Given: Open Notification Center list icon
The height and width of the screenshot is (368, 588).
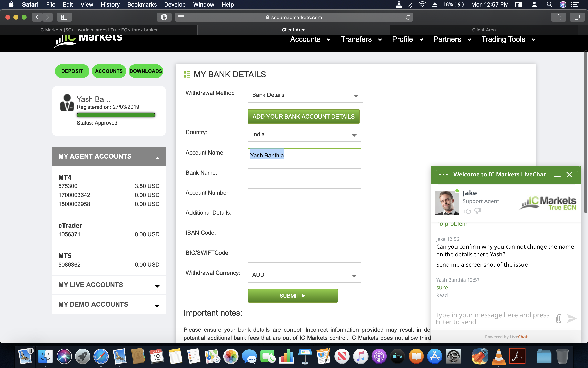Looking at the screenshot, I should pos(575,4).
